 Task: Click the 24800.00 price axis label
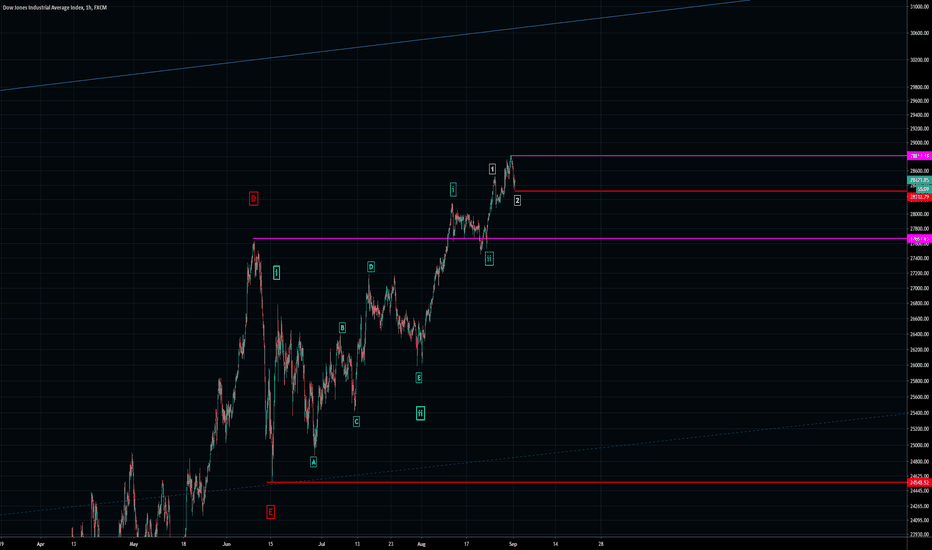[920, 461]
